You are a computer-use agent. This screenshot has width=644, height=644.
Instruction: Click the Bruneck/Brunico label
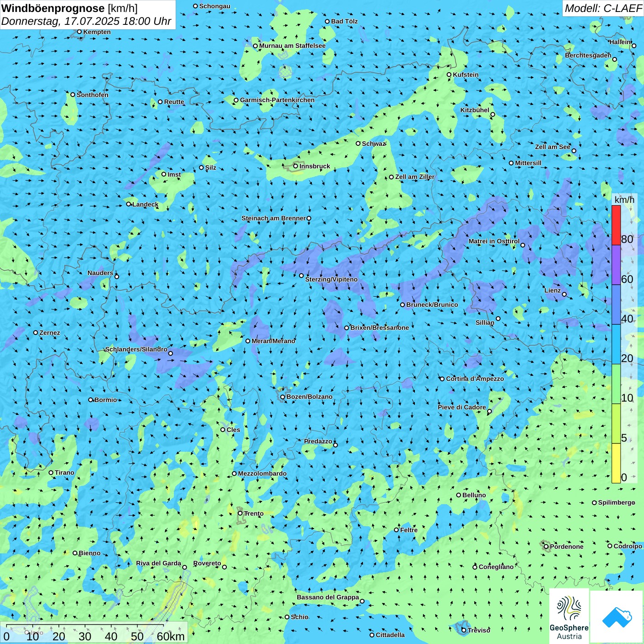coord(432,305)
